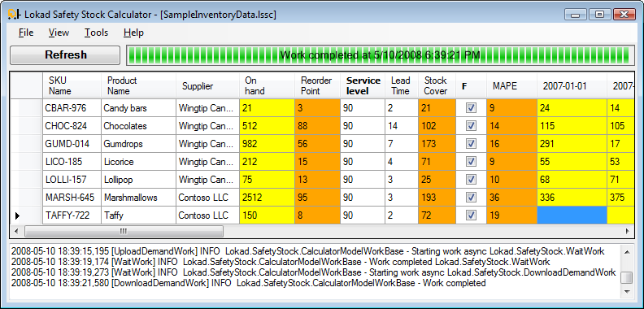This screenshot has height=309, width=644.
Task: Click the Lokad app icon in title bar
Action: pos(15,15)
